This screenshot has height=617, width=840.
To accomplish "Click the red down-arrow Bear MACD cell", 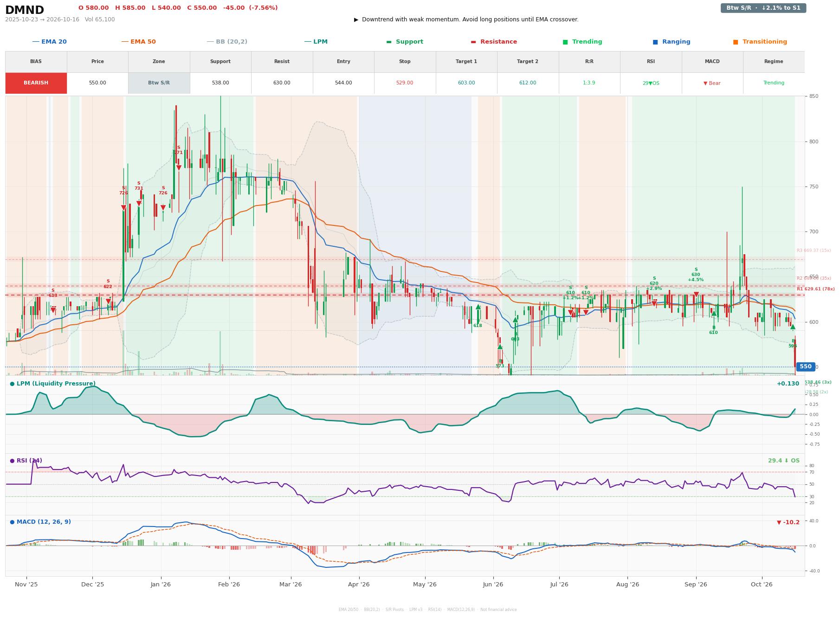I will tap(712, 83).
